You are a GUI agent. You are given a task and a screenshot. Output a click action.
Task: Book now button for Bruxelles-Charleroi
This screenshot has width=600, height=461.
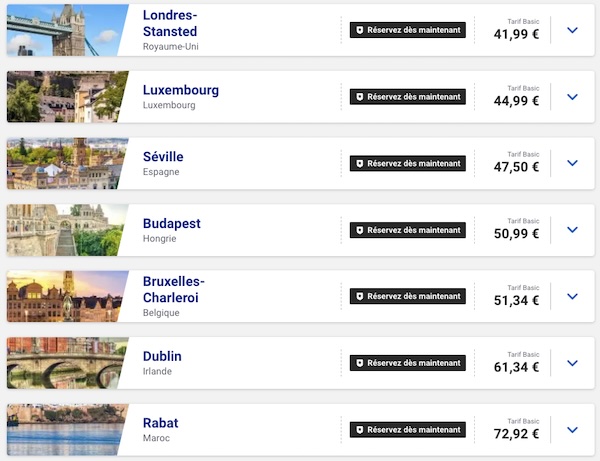point(408,296)
